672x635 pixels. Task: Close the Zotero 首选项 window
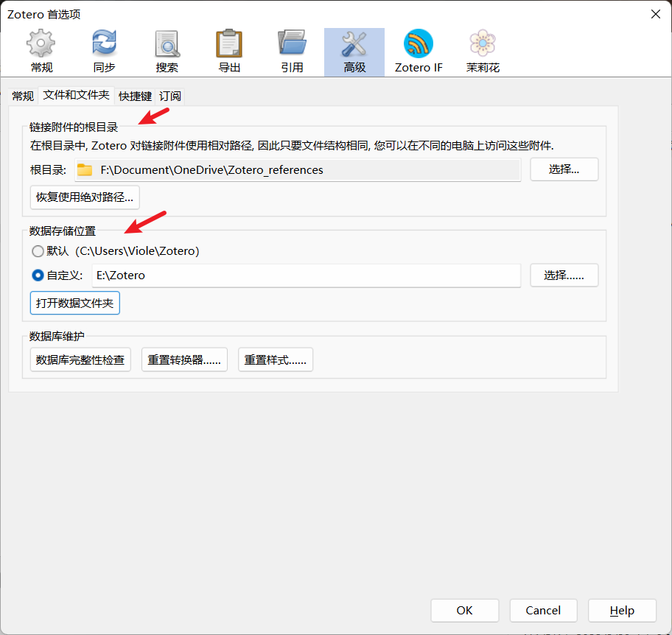click(x=656, y=14)
